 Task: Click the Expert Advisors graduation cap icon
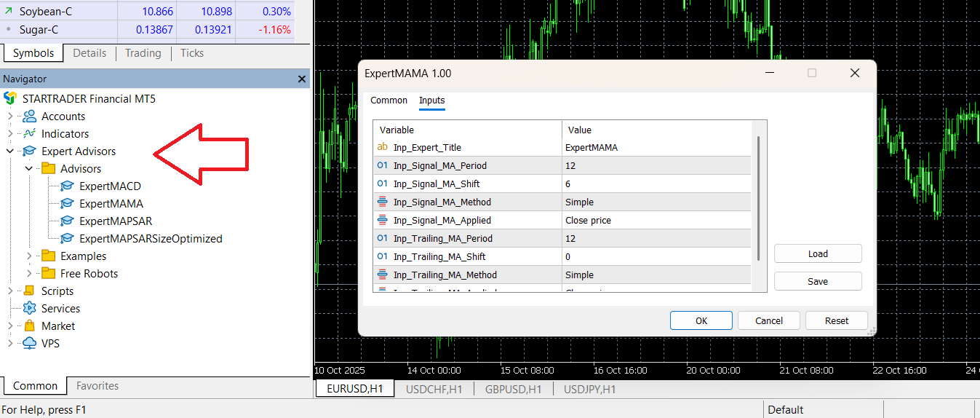point(30,151)
